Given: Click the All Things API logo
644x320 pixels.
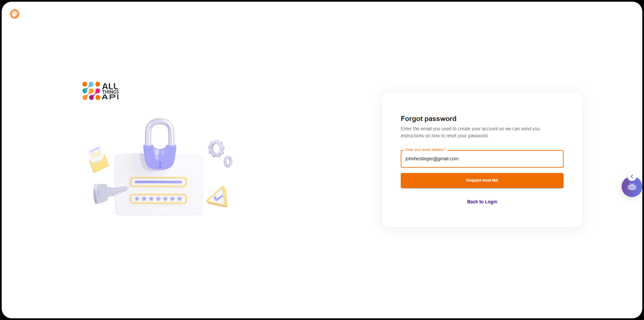Looking at the screenshot, I should (x=100, y=91).
